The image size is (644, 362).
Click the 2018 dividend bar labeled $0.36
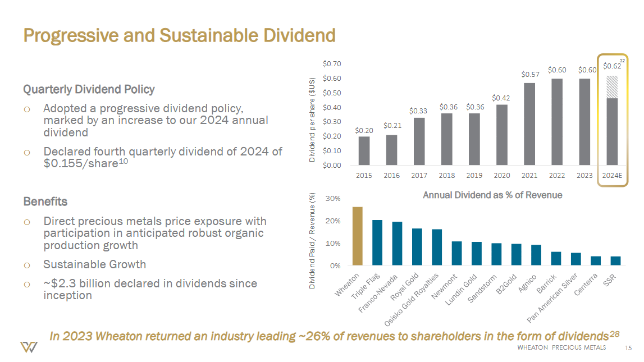(x=447, y=139)
